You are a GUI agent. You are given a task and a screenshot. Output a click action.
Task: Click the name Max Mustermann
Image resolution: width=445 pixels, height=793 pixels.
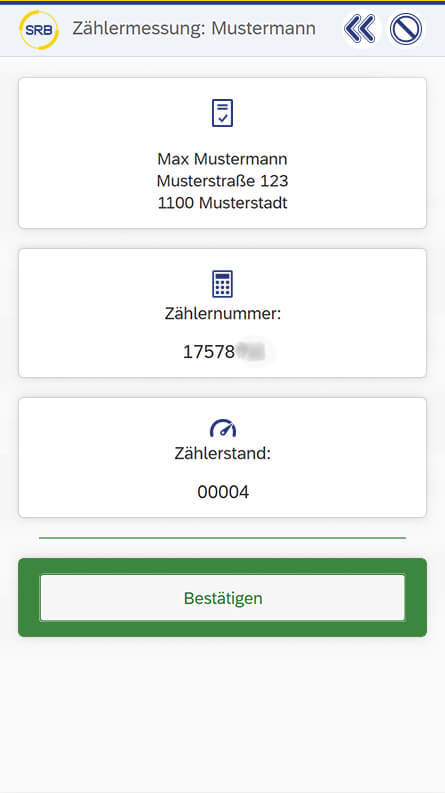coord(222,159)
